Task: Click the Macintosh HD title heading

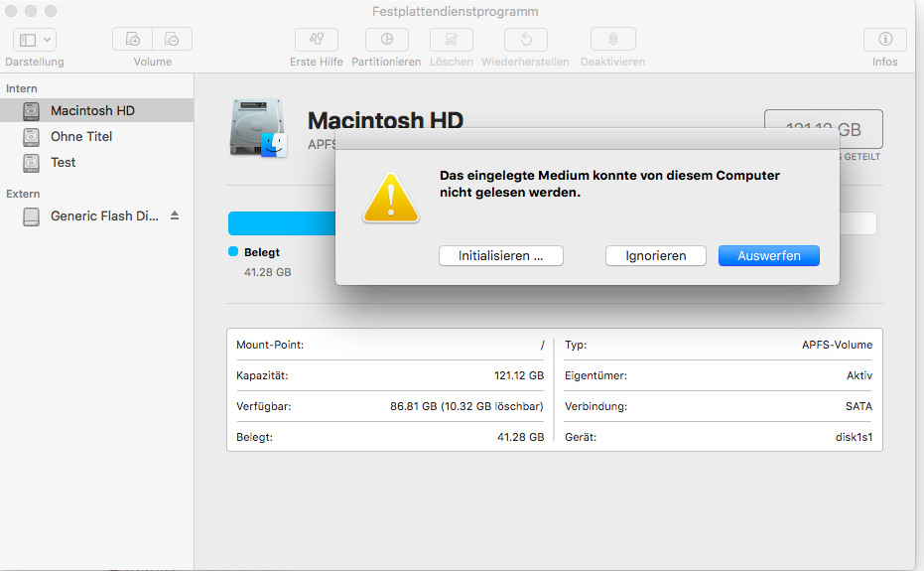Action: 385,120
